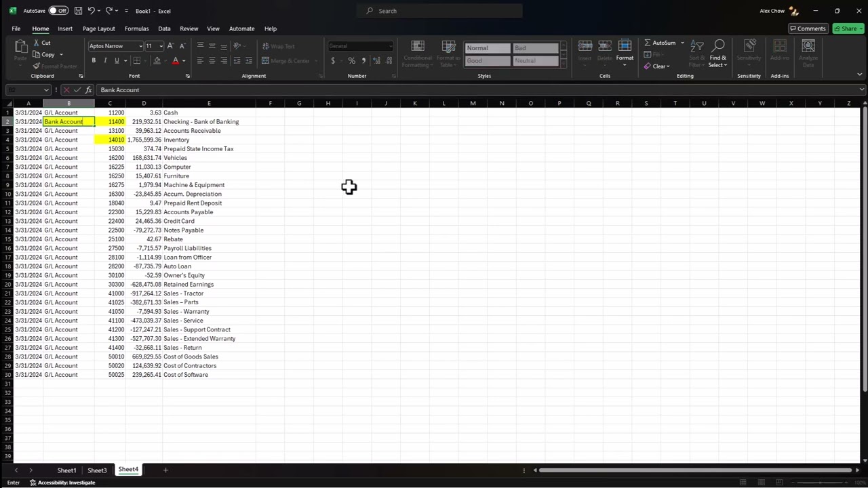Toggle Top Align
This screenshot has width=868, height=488.
pyautogui.click(x=200, y=46)
